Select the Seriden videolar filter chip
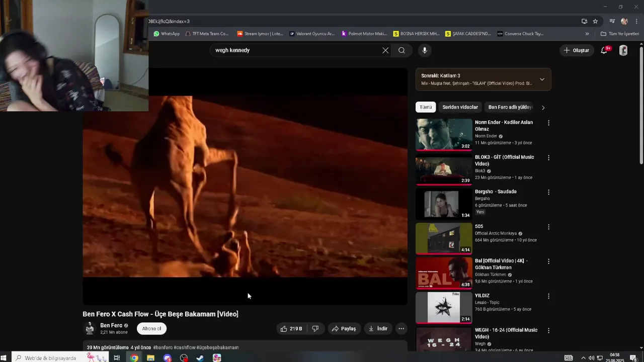This screenshot has width=644, height=362. (460, 107)
